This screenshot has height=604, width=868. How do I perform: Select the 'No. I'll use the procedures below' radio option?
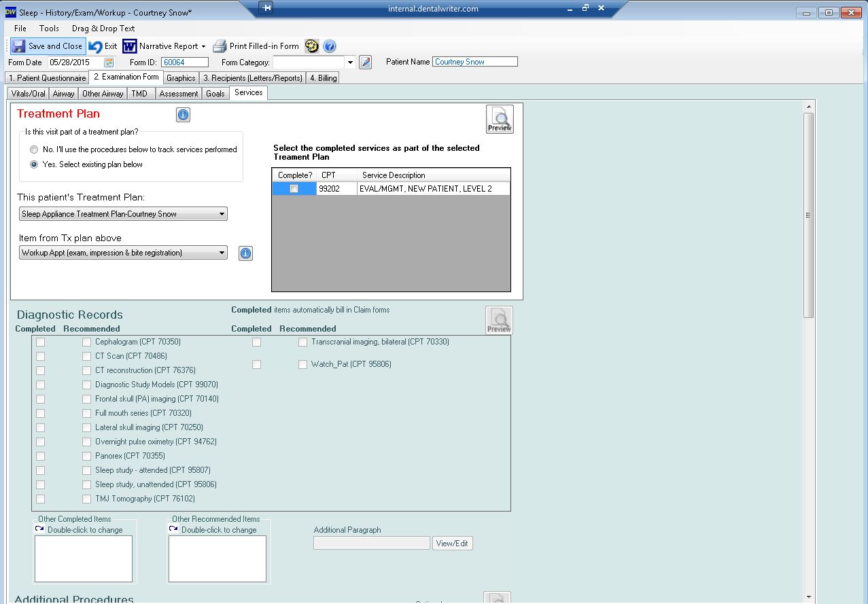(34, 149)
